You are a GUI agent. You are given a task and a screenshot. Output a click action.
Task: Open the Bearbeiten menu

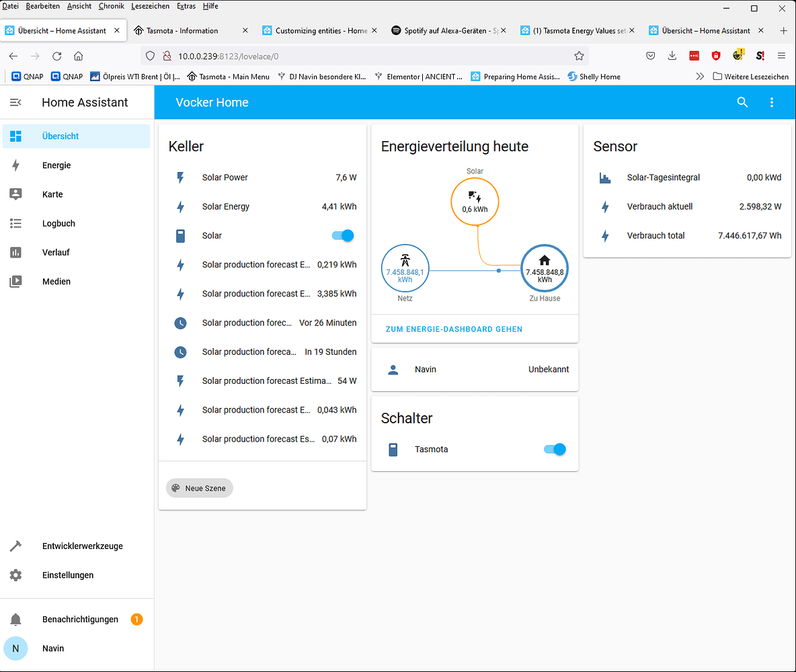coord(42,6)
